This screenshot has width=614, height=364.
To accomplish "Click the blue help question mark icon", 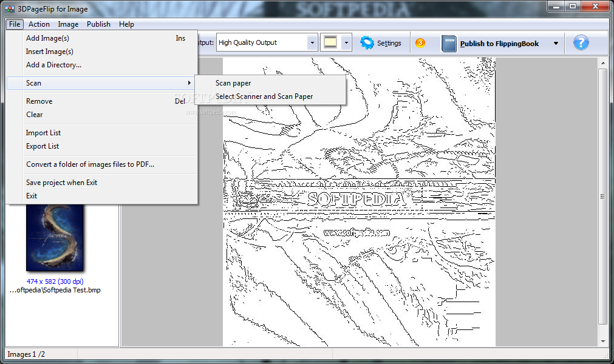I will click(581, 42).
